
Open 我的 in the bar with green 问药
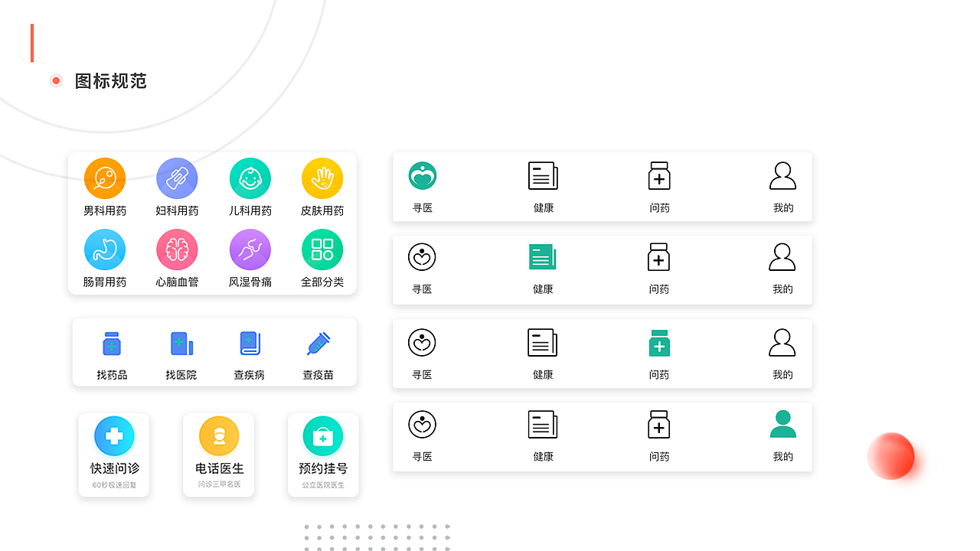(782, 354)
